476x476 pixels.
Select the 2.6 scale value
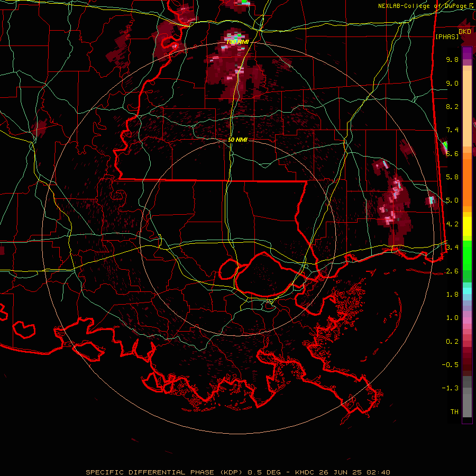(452, 271)
